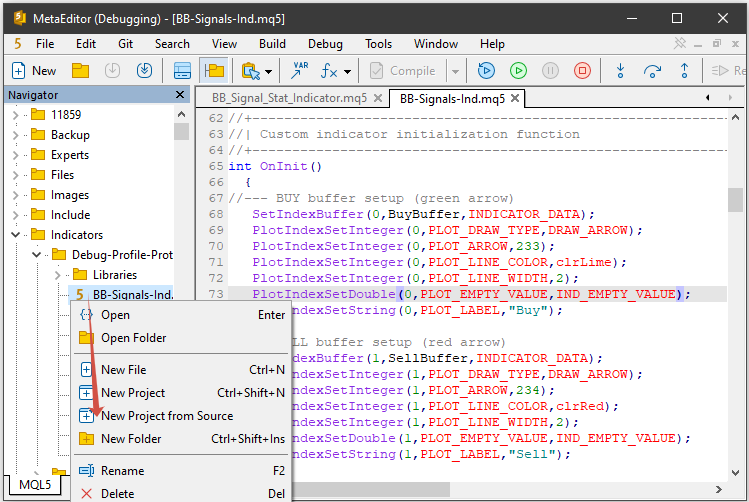Image resolution: width=749 pixels, height=502 pixels.
Task: Click the pause debugging icon
Action: (x=550, y=71)
